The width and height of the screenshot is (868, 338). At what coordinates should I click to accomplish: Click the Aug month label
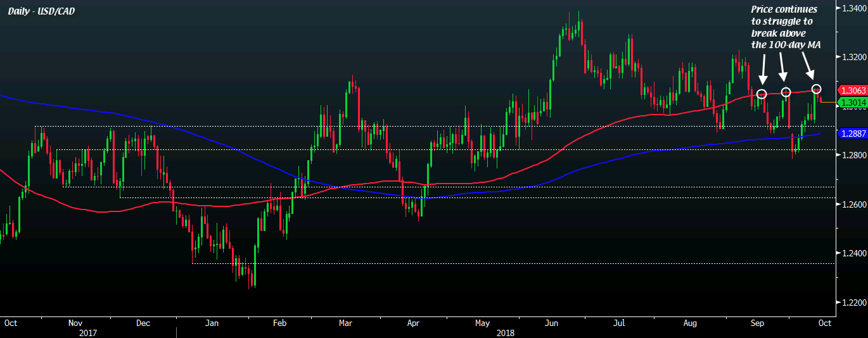(690, 323)
